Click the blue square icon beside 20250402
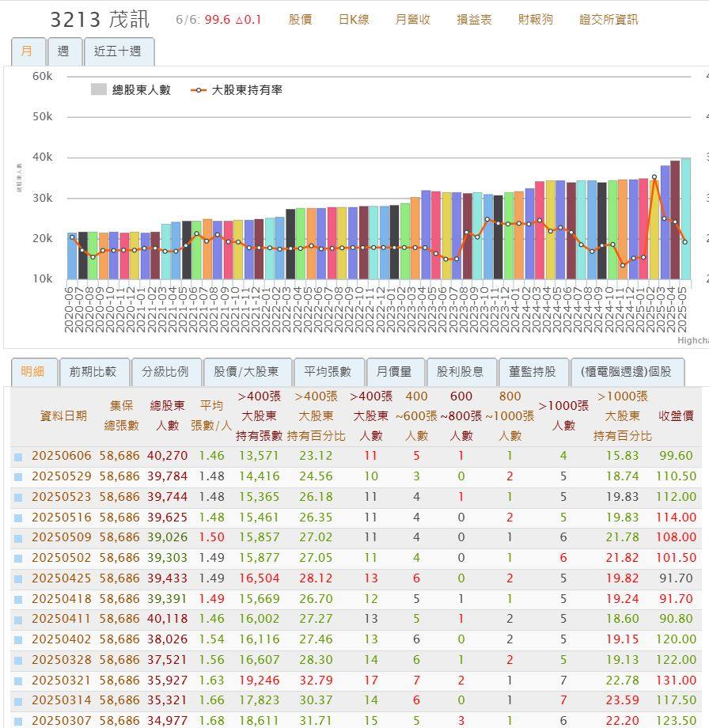The image size is (709, 728). pos(18,640)
